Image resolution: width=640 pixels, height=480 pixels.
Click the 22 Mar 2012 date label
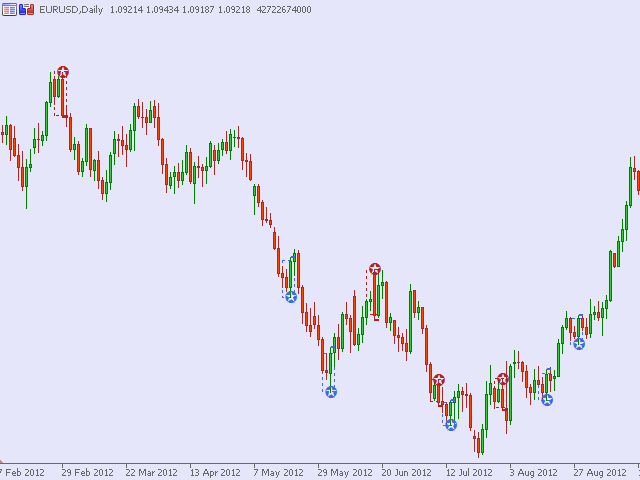coord(151,473)
